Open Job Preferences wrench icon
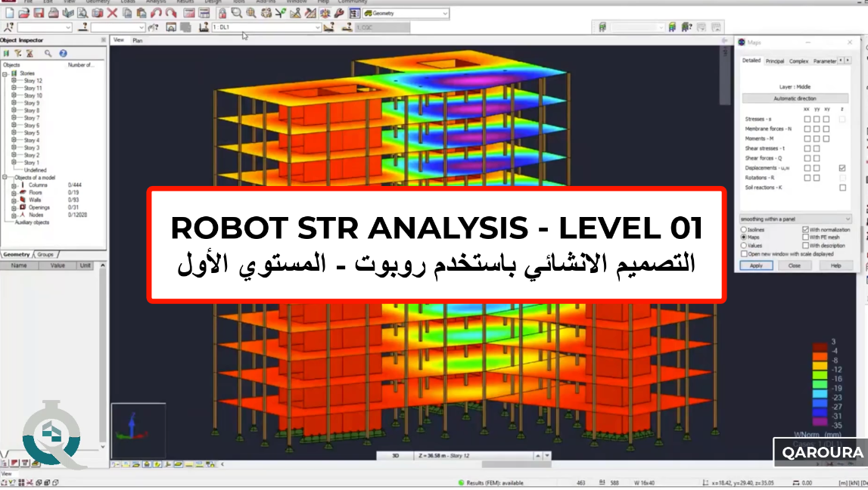This screenshot has width=868, height=490. (339, 14)
